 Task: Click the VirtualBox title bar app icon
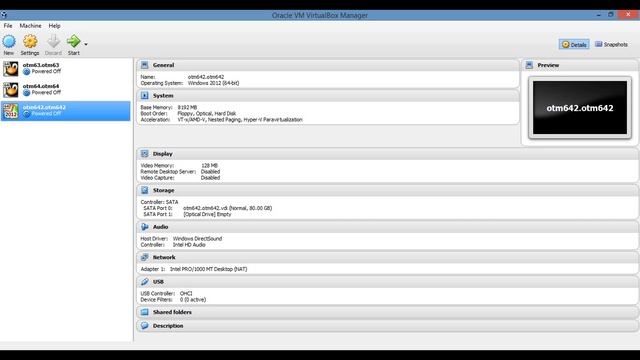[x=4, y=15]
